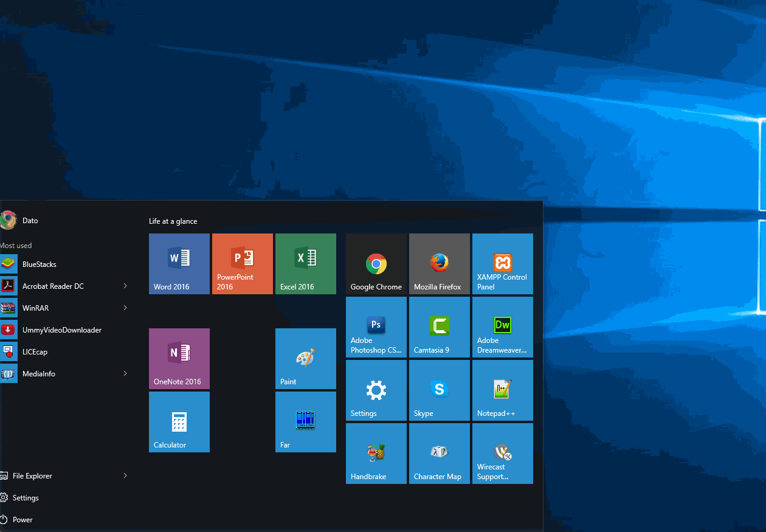Screen dimensions: 766x532
Task: Open the Power options
Action: coord(67,520)
